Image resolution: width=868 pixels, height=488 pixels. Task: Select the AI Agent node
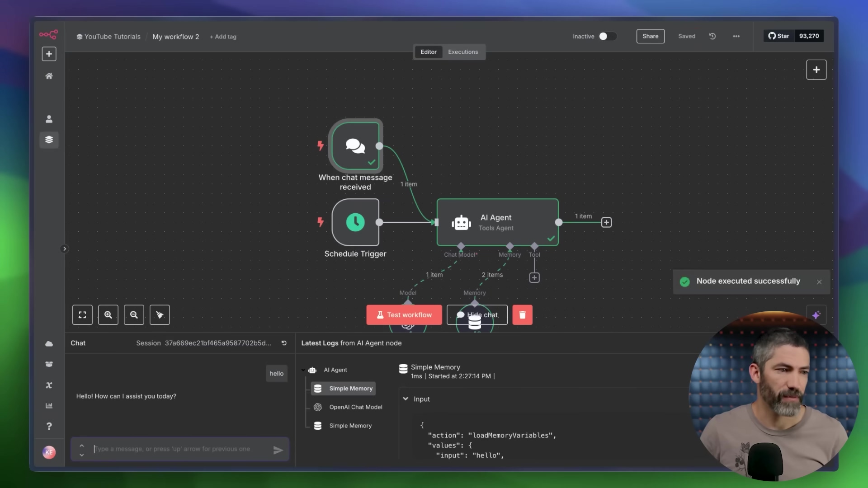click(x=497, y=222)
